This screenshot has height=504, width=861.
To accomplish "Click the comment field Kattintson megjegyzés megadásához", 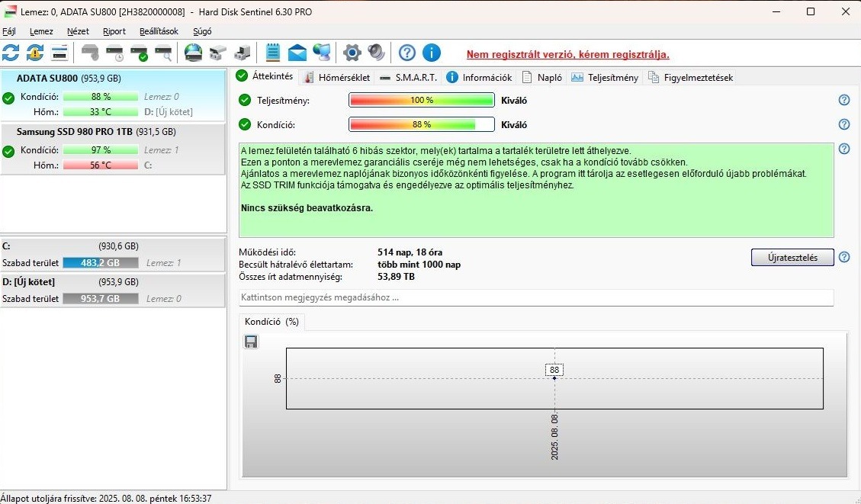I will point(536,297).
